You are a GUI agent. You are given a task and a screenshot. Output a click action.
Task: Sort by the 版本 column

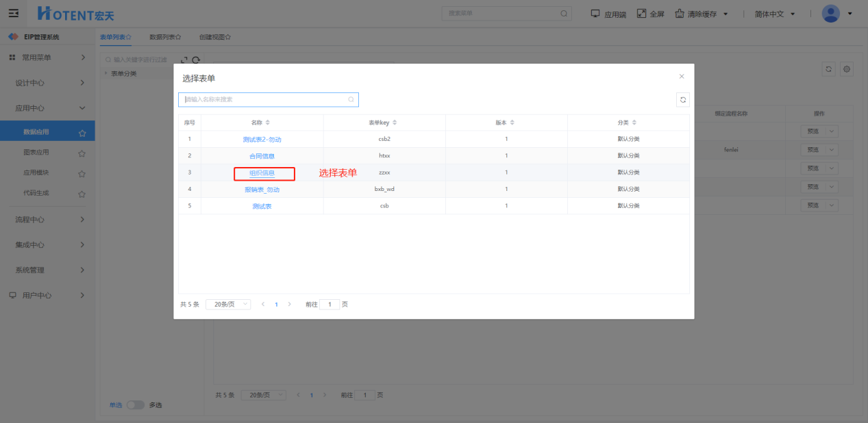[x=512, y=123]
